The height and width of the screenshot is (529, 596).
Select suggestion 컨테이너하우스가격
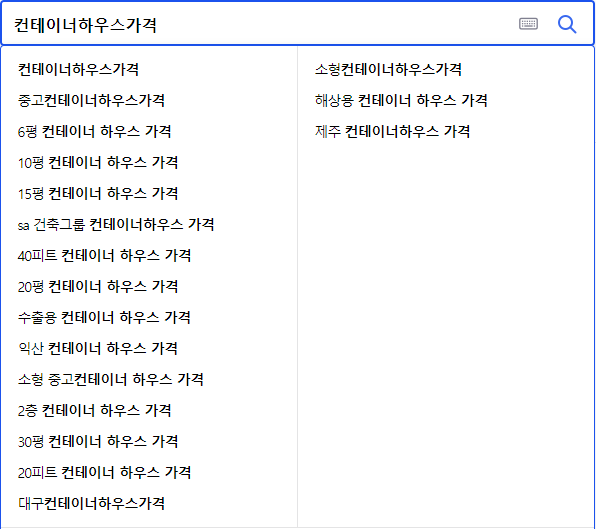tap(78, 70)
